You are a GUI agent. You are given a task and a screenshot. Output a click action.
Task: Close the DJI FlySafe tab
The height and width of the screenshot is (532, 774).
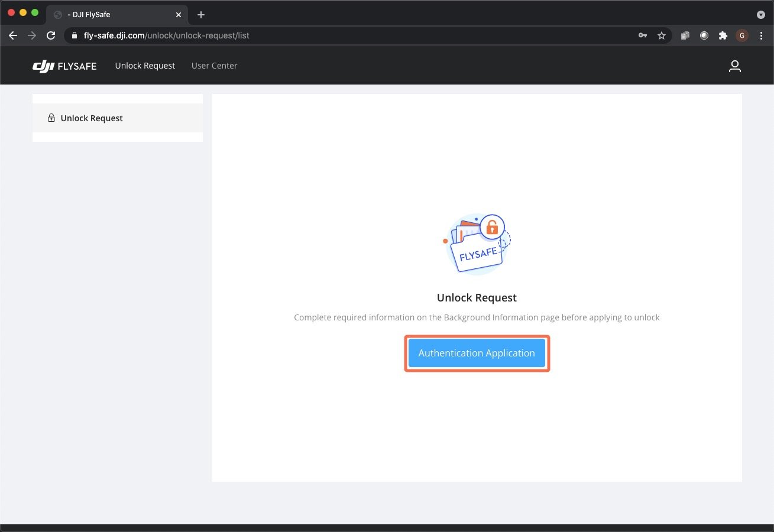pyautogui.click(x=179, y=15)
